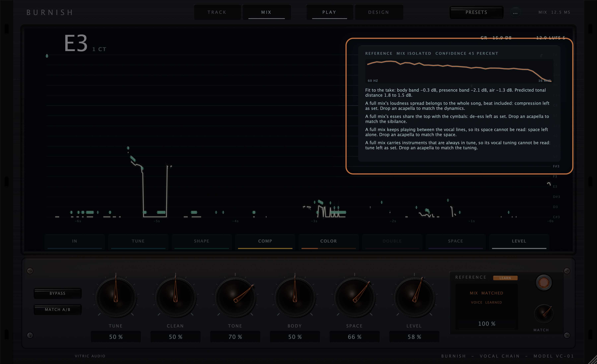This screenshot has width=597, height=364.
Task: Adjust the CLEAN knob
Action: [x=175, y=297]
